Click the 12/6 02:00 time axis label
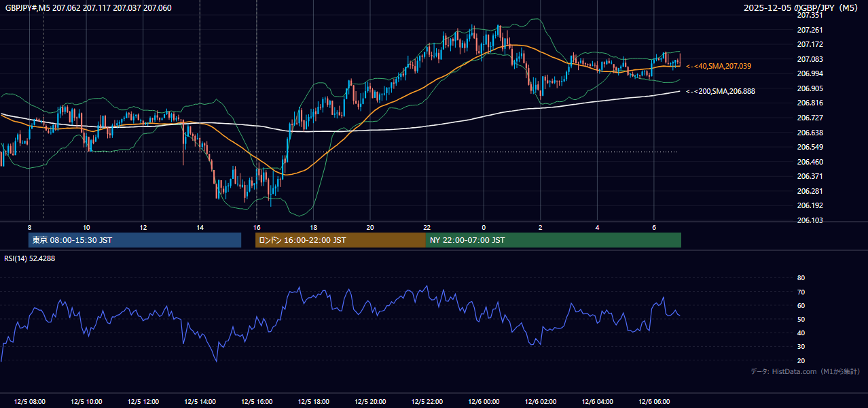Image resolution: width=868 pixels, height=408 pixels. click(x=540, y=402)
